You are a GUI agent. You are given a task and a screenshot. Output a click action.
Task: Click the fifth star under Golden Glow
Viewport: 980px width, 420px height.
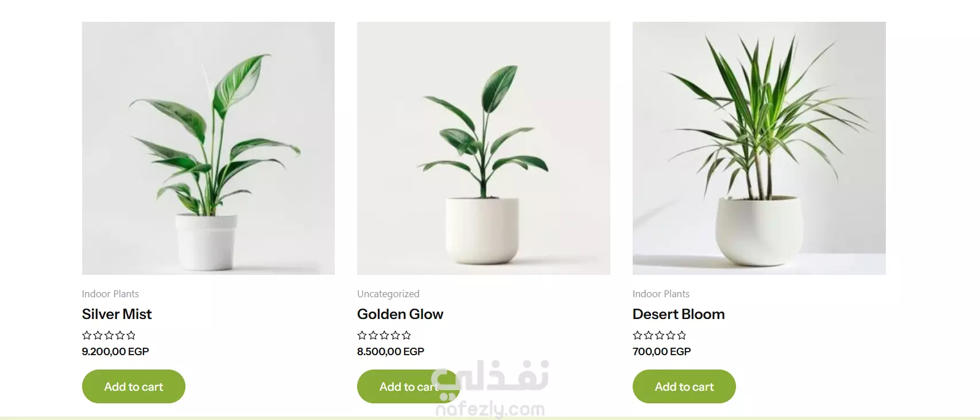[406, 335]
